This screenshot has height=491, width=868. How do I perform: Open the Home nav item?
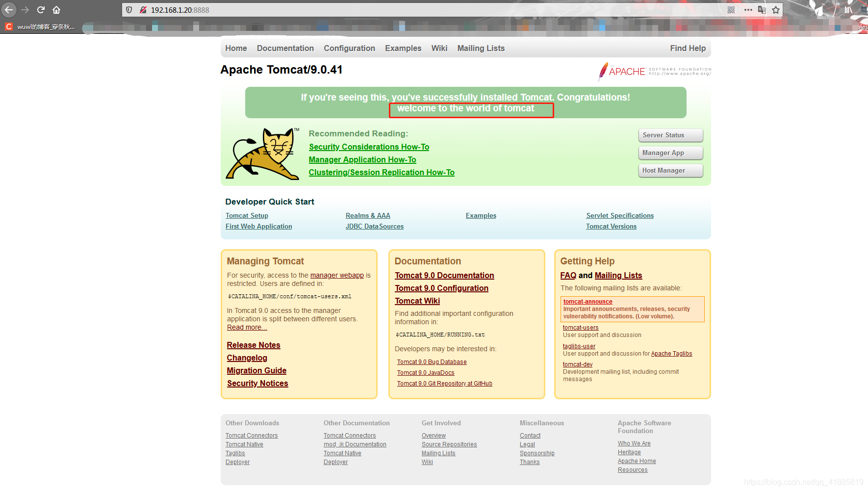coord(236,48)
